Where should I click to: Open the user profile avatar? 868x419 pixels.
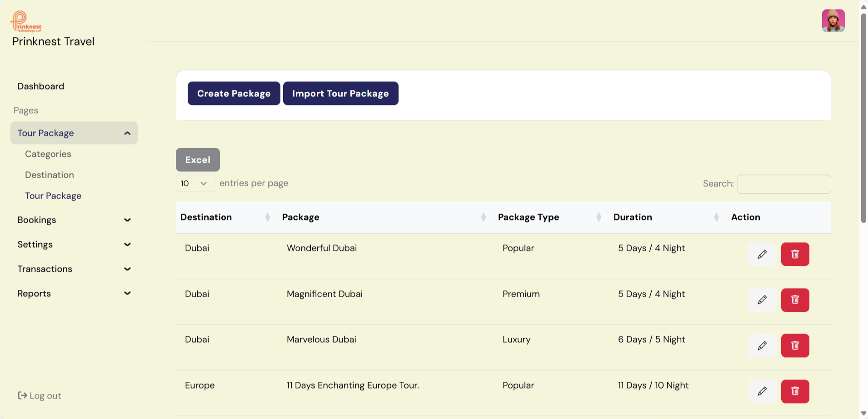point(833,21)
